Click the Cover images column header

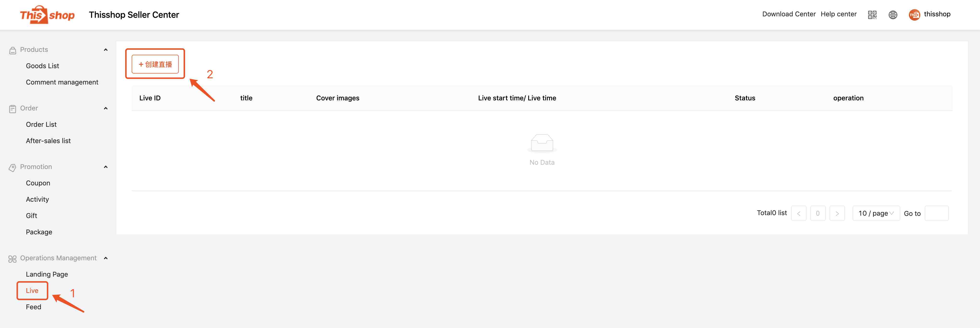[337, 98]
